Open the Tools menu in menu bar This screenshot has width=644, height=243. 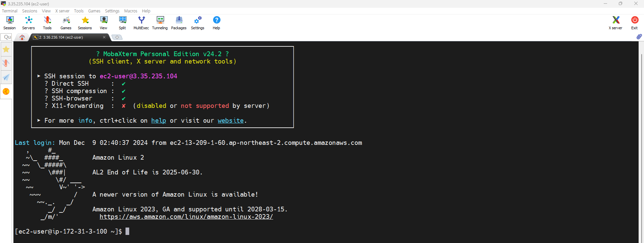point(79,11)
